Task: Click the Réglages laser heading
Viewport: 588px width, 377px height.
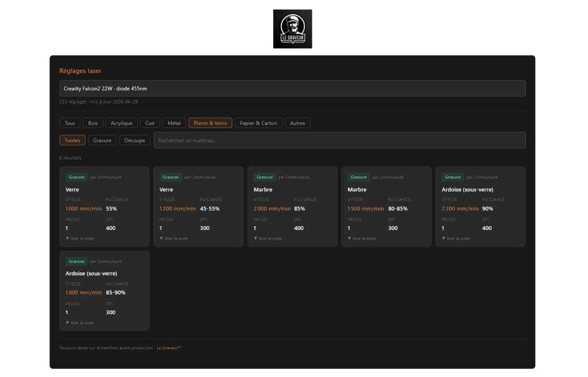Action: click(80, 71)
